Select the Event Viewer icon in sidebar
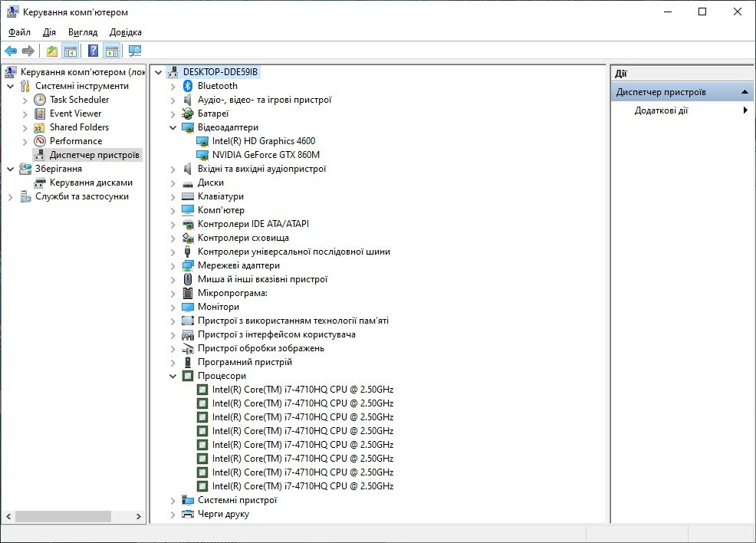This screenshot has height=543, width=756. 40,114
